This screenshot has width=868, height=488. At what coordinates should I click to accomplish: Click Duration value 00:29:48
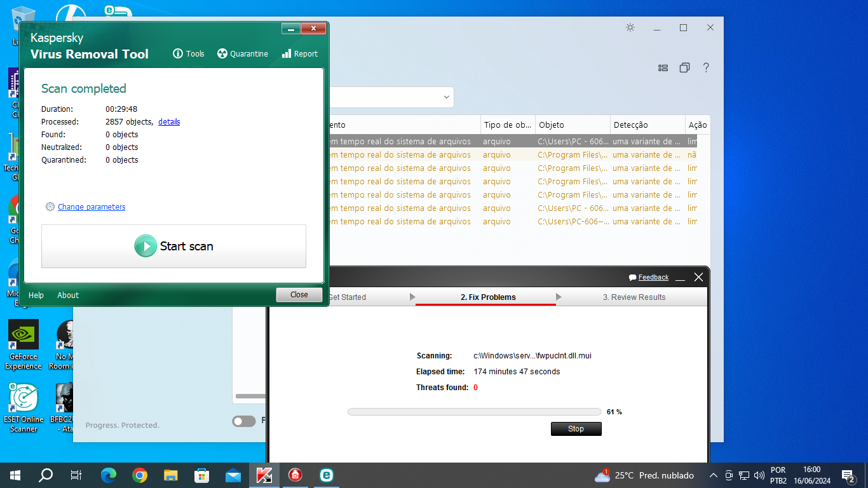(x=121, y=109)
